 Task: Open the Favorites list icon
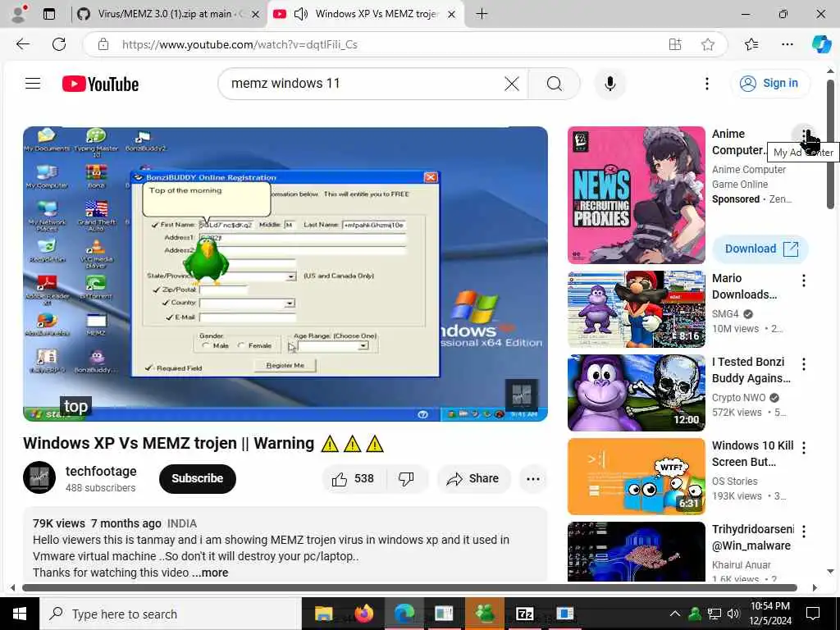(751, 44)
